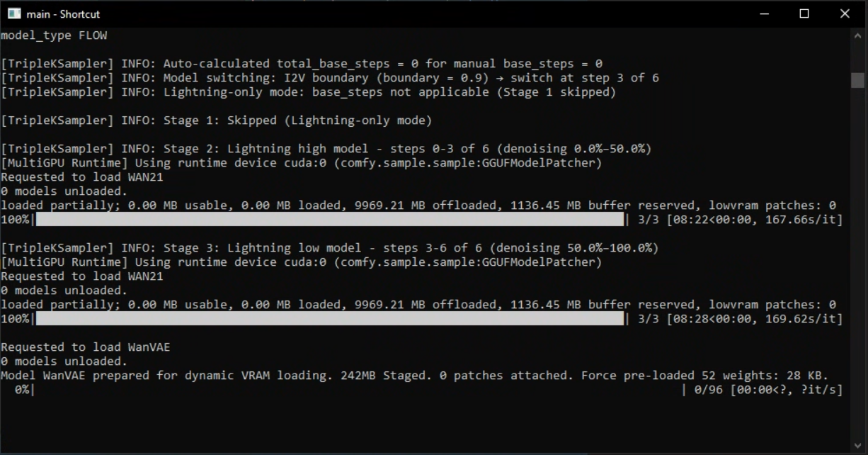This screenshot has height=455, width=868.
Task: Click the 'Stage 1: Skipped' log line
Action: click(217, 120)
